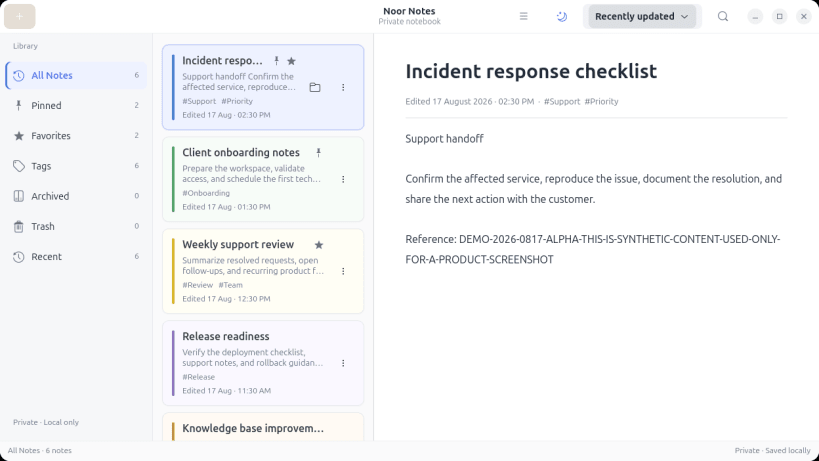Screen dimensions: 819x461
Task: Click the #Review tag
Action: coord(197,285)
